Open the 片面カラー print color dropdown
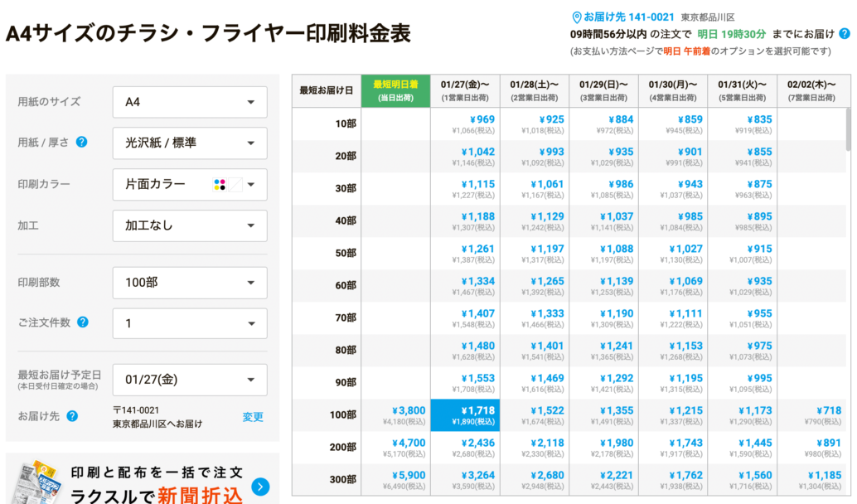 (x=189, y=184)
